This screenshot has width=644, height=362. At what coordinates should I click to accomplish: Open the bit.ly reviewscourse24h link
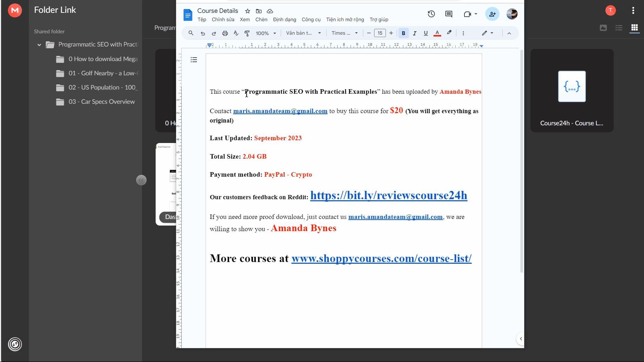(388, 196)
